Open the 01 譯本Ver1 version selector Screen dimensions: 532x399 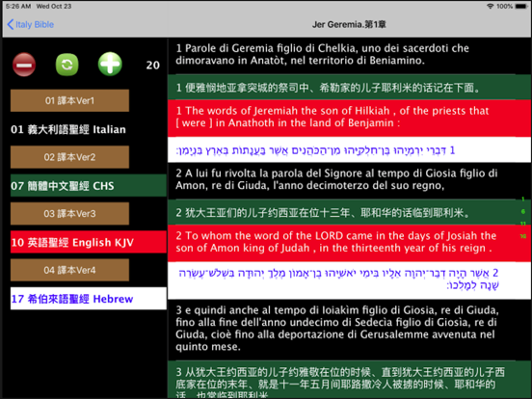click(69, 100)
